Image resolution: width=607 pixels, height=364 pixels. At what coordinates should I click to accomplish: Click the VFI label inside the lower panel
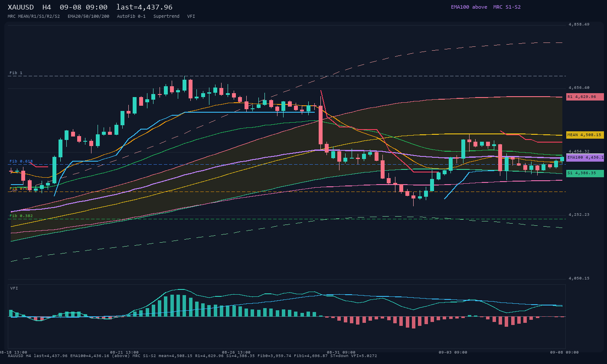(14, 288)
